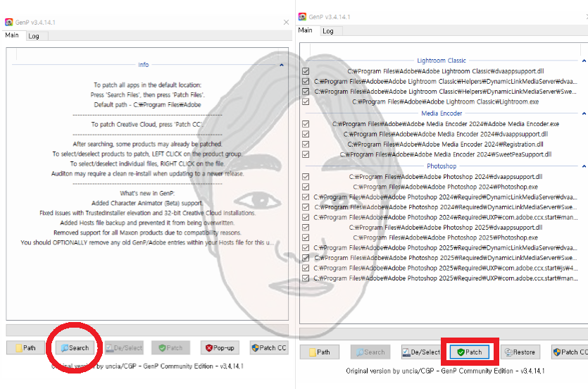Collapse the Photoshop group chevron
The height and width of the screenshot is (389, 588).
coord(584,166)
